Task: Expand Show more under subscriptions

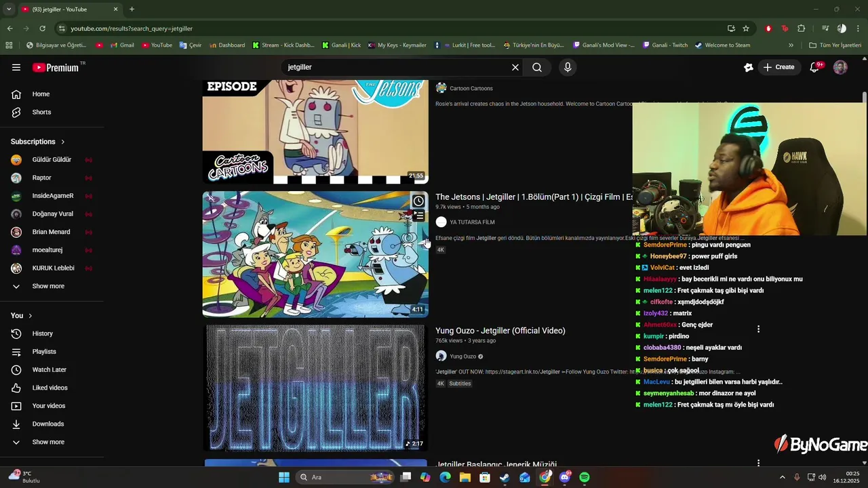Action: tap(48, 286)
